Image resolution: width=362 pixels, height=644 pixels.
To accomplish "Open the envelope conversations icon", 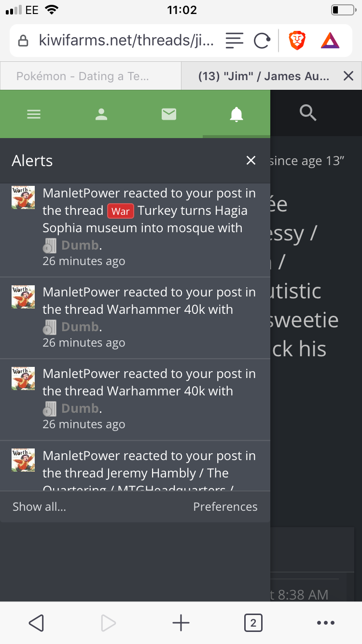I will click(x=169, y=114).
